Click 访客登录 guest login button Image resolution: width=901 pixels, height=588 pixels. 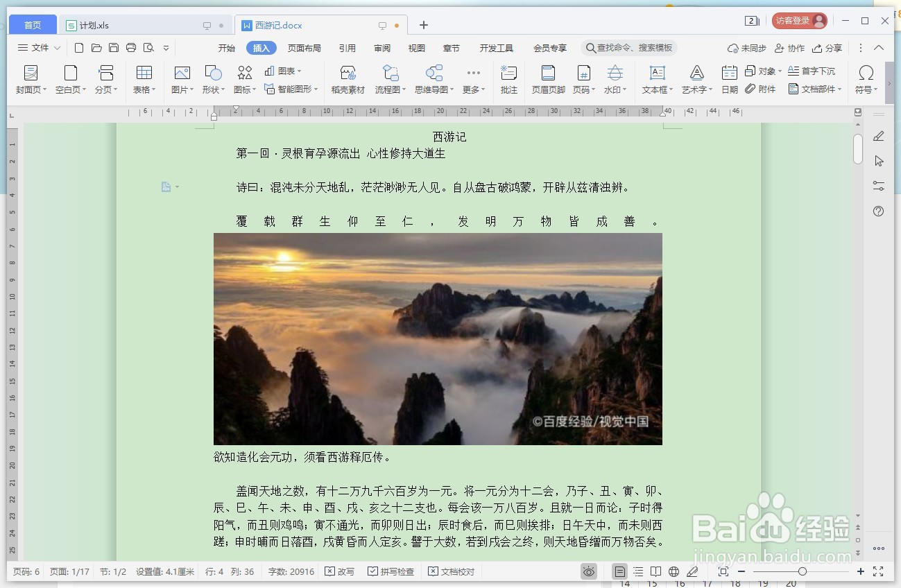click(799, 21)
